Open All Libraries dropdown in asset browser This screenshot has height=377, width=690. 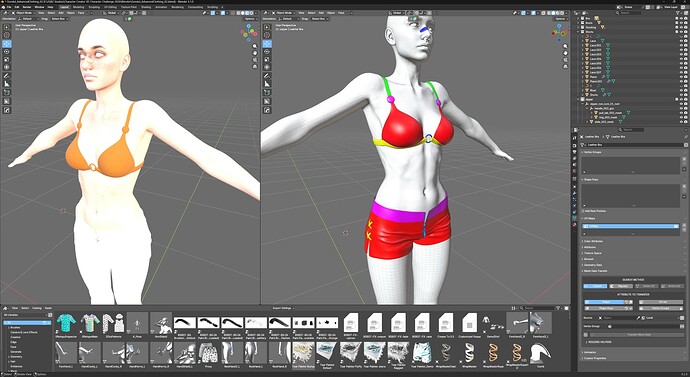click(27, 315)
